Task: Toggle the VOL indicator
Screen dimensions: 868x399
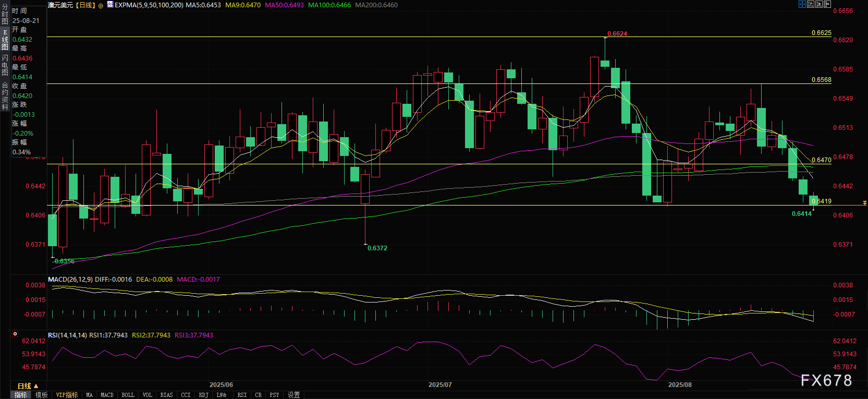Action: point(148,395)
